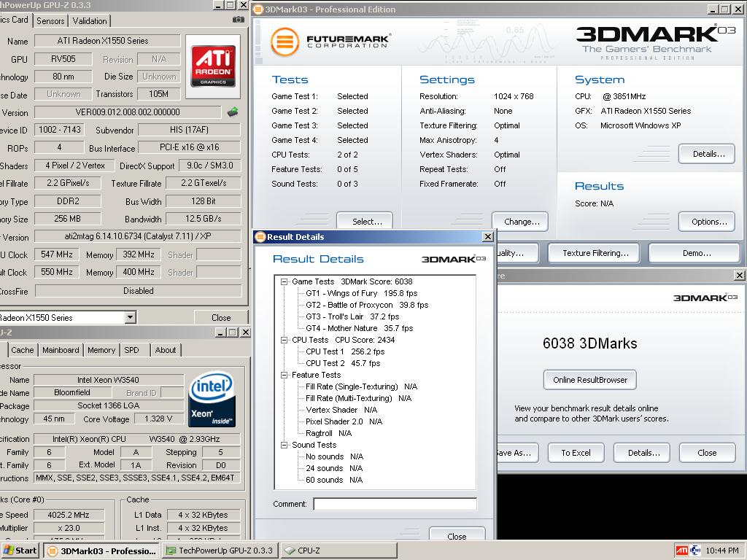747x560 pixels.
Task: Click the Texture Filtering... button
Action: coord(595,253)
